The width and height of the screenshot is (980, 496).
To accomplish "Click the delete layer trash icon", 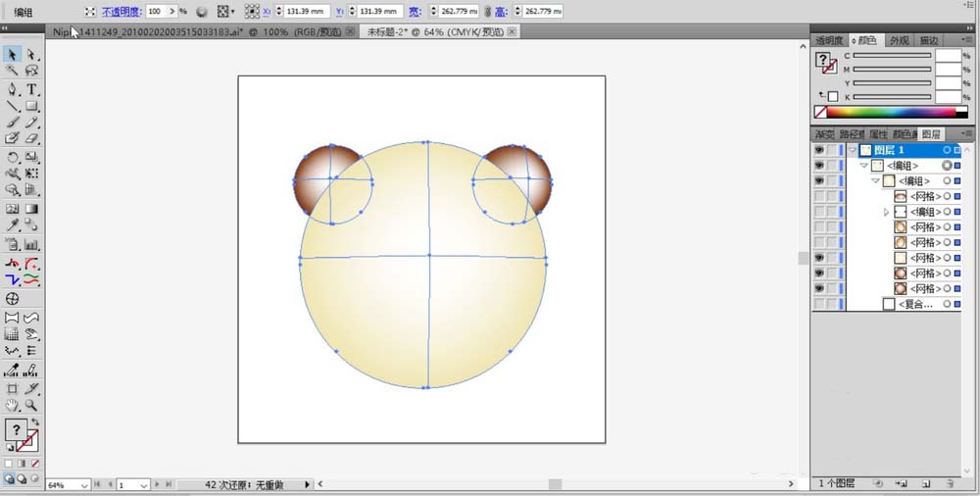I will click(950, 483).
